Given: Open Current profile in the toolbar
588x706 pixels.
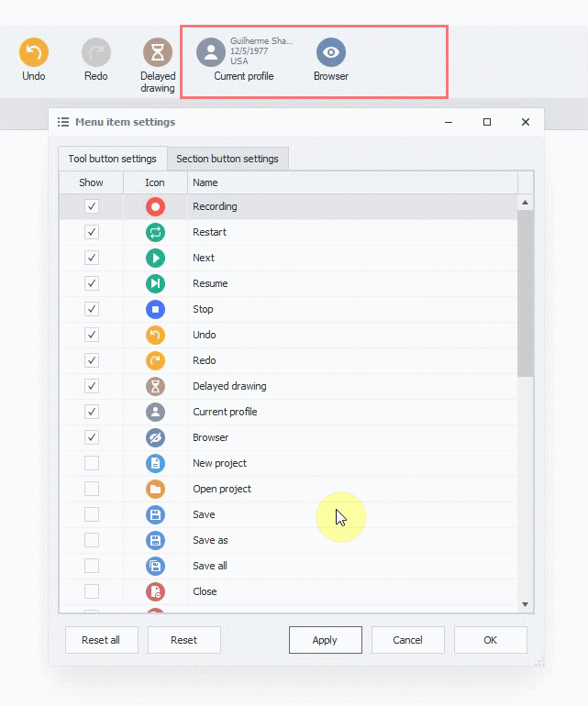Looking at the screenshot, I should 212,52.
